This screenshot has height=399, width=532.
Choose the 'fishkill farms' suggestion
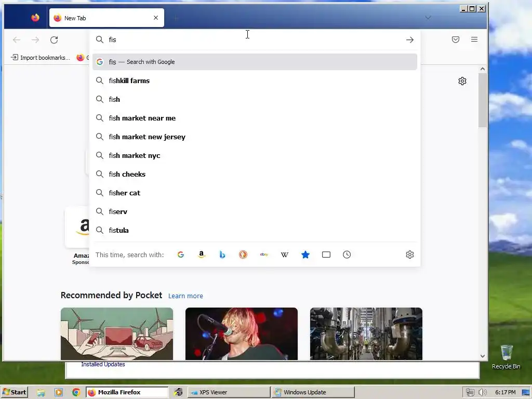click(255, 81)
